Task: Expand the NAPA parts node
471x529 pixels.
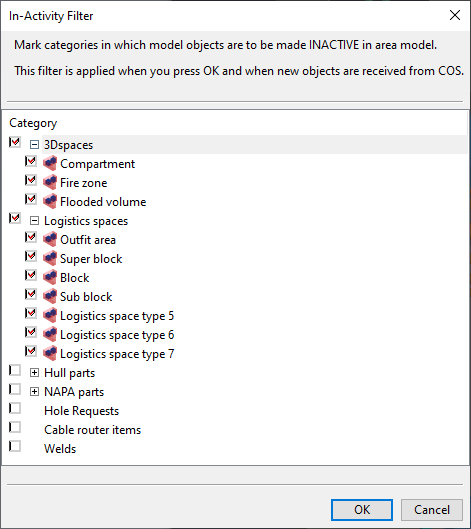Action: [34, 392]
